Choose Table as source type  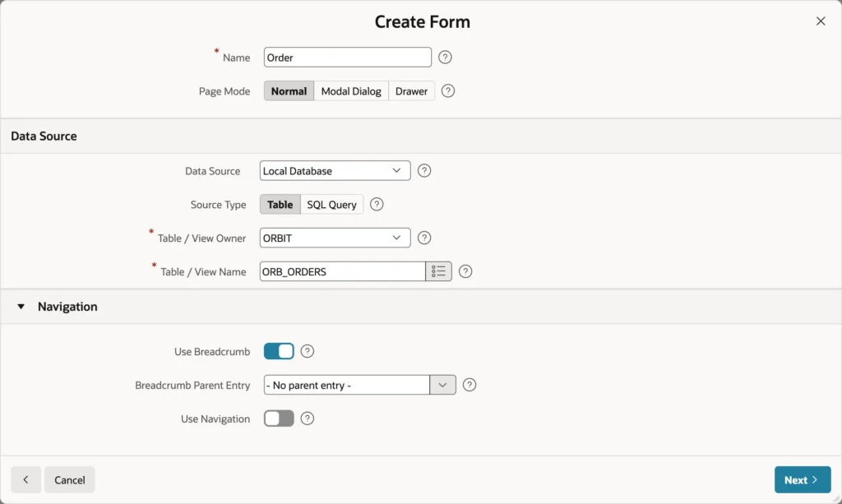coord(280,205)
